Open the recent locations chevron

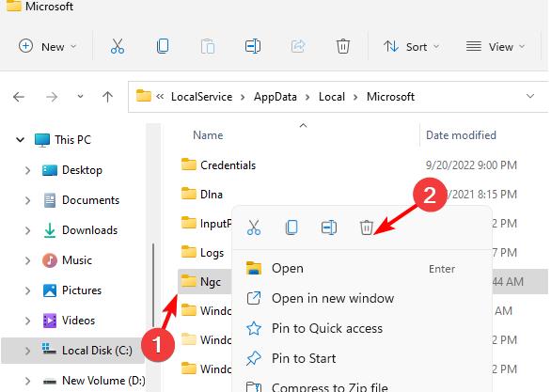(81, 96)
